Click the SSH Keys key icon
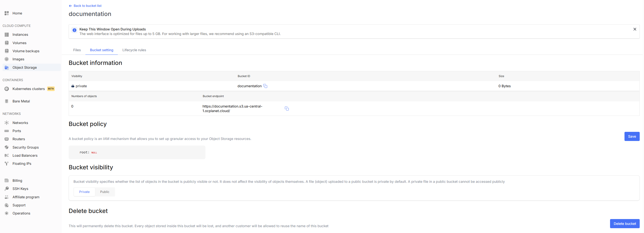The height and width of the screenshot is (233, 644). pos(7,189)
